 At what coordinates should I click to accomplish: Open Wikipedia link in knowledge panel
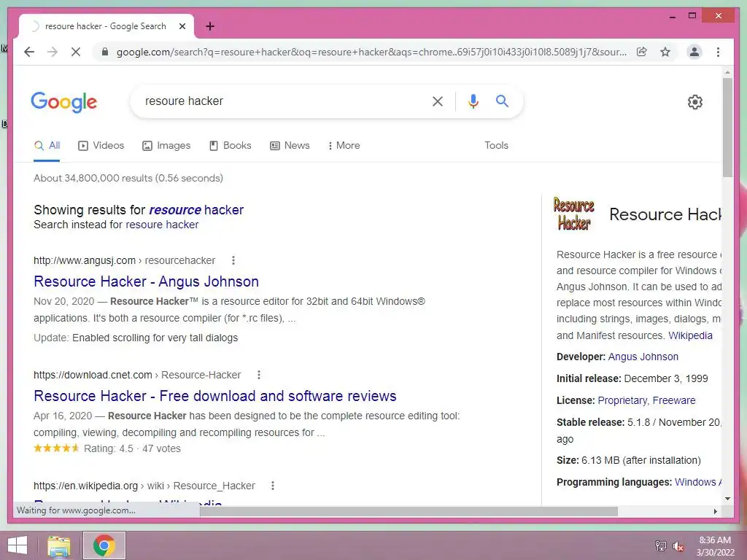click(x=690, y=335)
